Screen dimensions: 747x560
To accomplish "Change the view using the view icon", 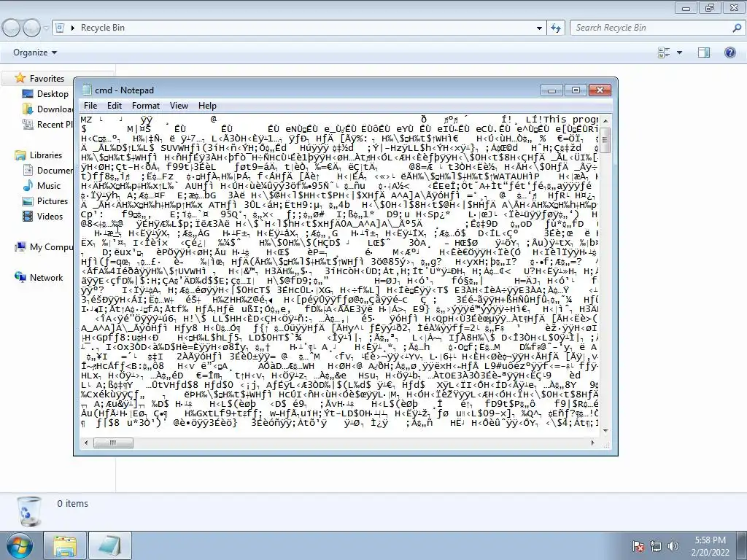I will [x=664, y=52].
